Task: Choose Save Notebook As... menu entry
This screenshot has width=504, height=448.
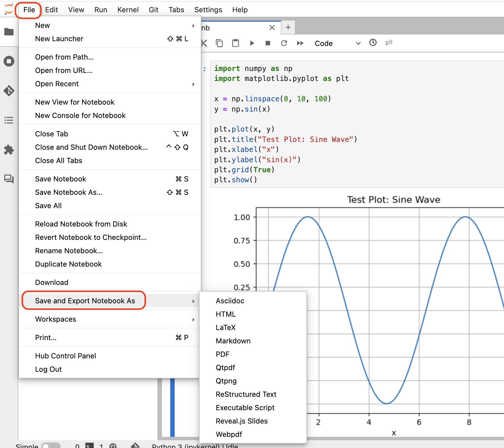Action: point(110,192)
